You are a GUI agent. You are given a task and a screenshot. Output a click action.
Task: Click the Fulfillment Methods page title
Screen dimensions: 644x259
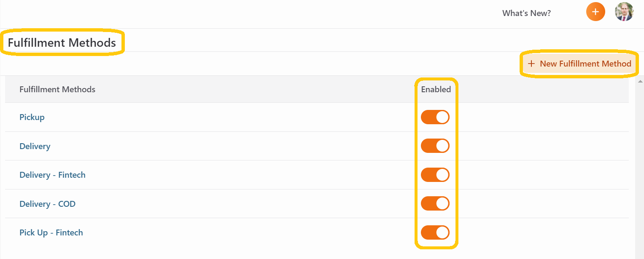tap(62, 43)
